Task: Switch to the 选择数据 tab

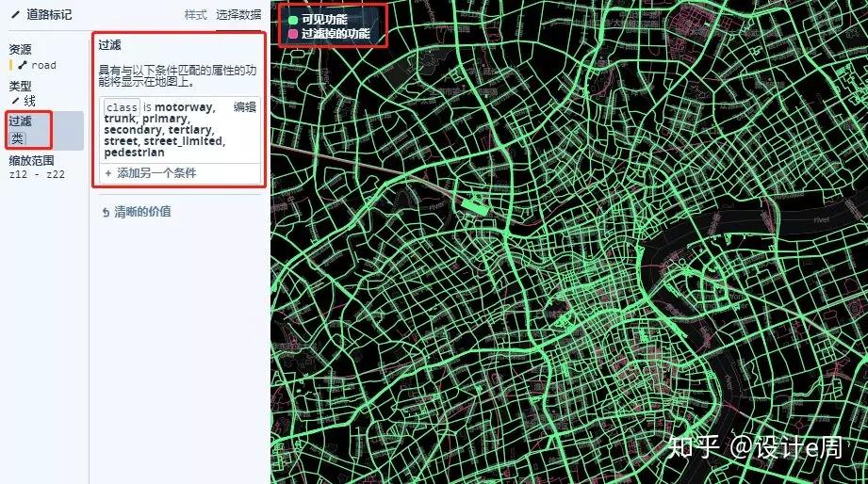Action: click(238, 15)
